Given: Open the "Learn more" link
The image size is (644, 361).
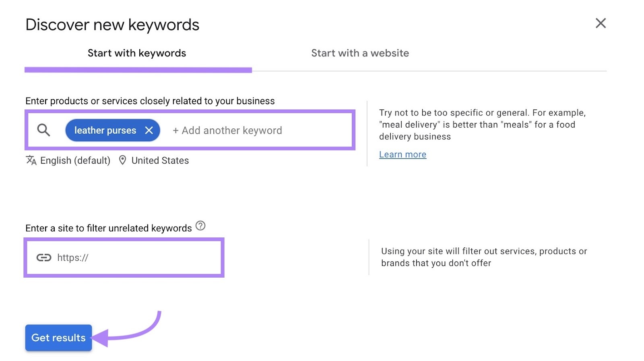Looking at the screenshot, I should 402,154.
